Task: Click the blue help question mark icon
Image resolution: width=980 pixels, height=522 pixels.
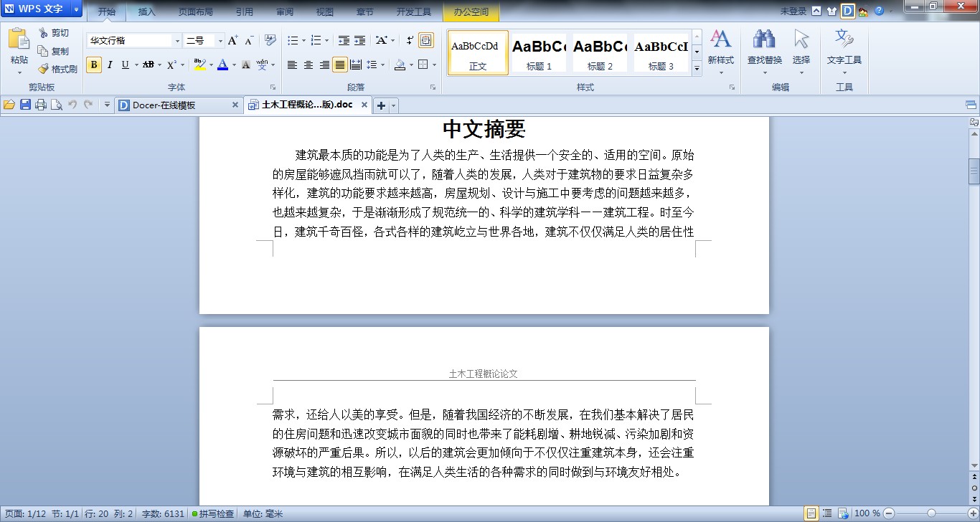Action: [x=879, y=11]
